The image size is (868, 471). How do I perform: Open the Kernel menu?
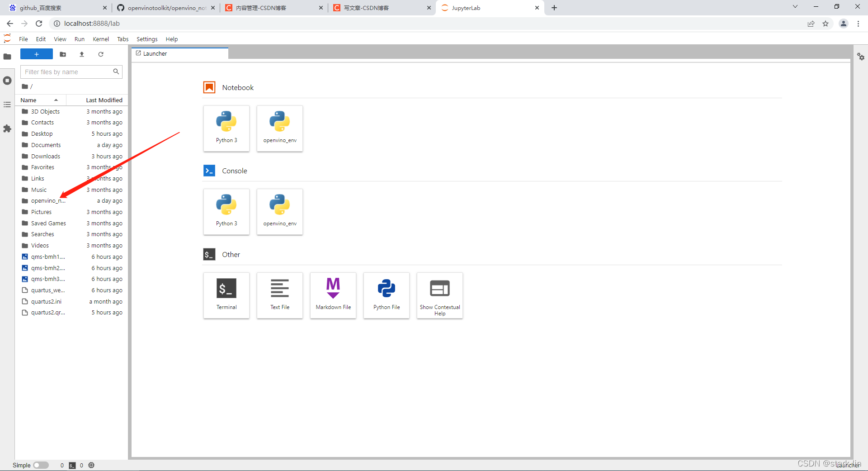coord(101,39)
